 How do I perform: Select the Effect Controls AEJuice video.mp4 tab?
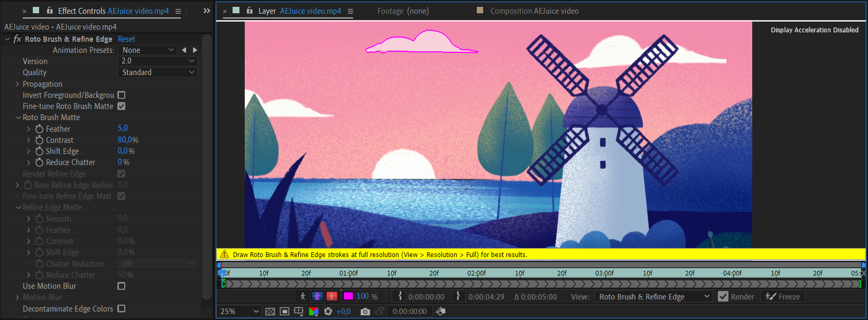(113, 11)
